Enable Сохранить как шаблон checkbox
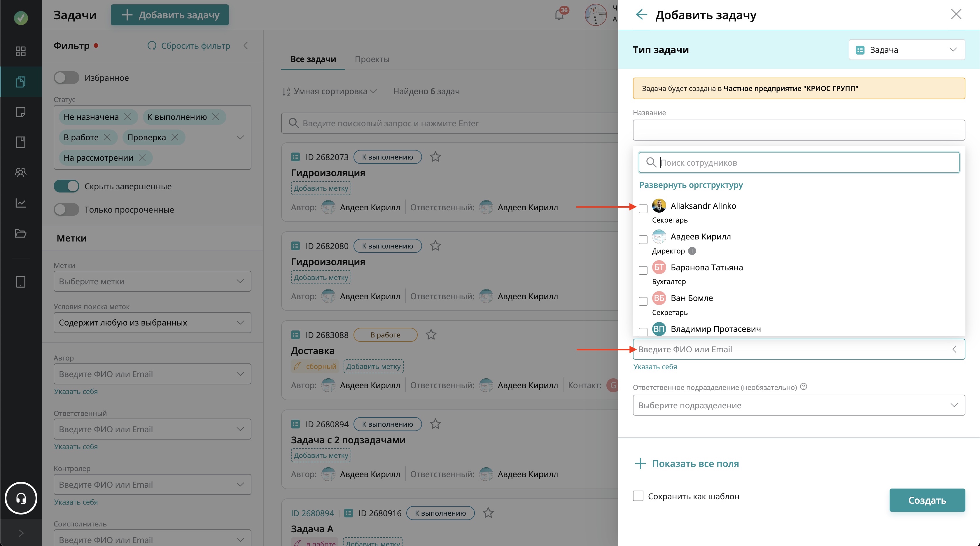Viewport: 980px width, 546px height. tap(638, 496)
